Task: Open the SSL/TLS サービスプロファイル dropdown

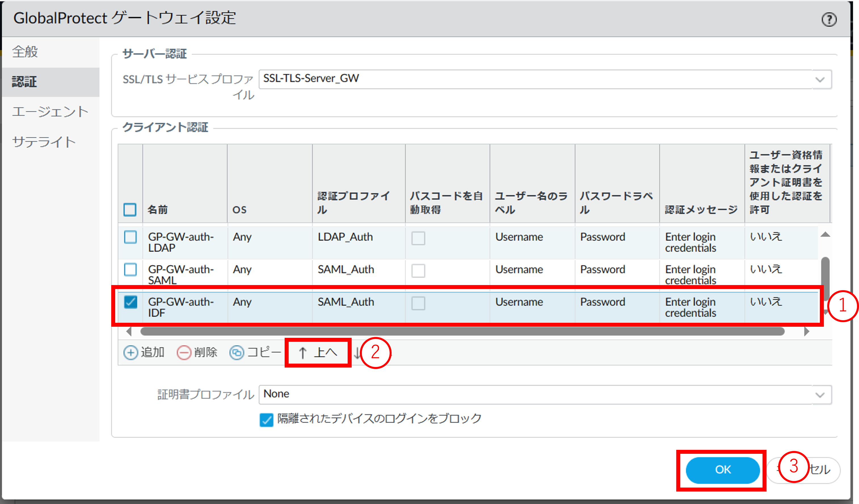Action: [x=820, y=80]
